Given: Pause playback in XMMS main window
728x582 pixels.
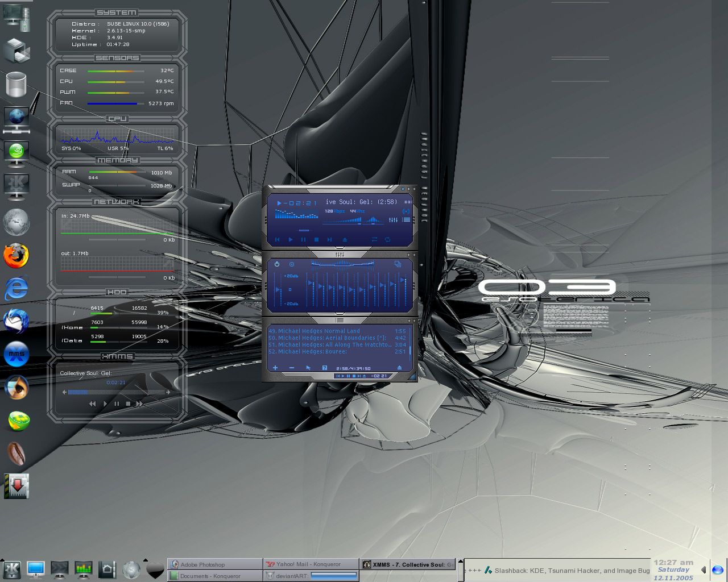Looking at the screenshot, I should 304,240.
